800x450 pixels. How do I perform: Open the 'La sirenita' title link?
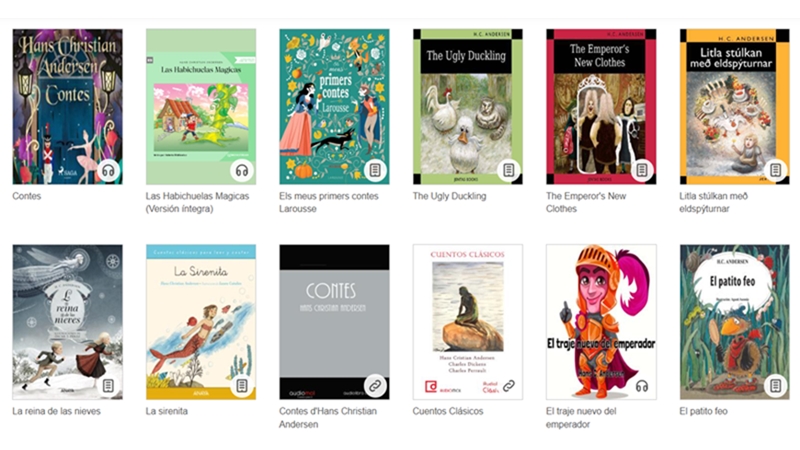[x=167, y=411]
